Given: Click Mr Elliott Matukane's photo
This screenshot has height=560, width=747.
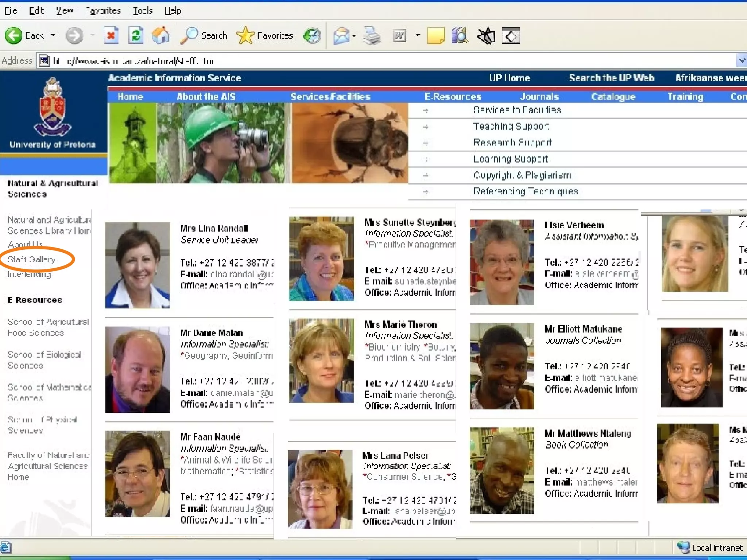Looking at the screenshot, I should [502, 366].
